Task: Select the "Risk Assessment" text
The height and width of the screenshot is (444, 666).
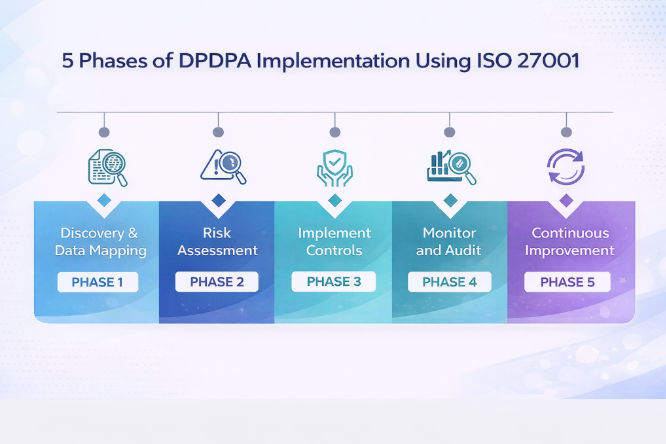Action: pyautogui.click(x=217, y=242)
